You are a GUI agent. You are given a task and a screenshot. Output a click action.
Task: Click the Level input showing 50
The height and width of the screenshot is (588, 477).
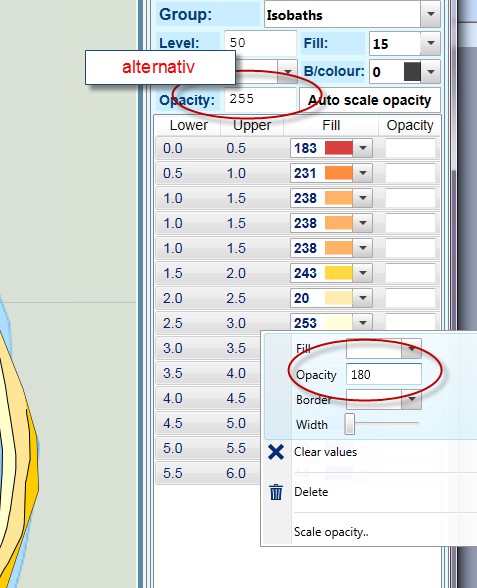tap(260, 43)
